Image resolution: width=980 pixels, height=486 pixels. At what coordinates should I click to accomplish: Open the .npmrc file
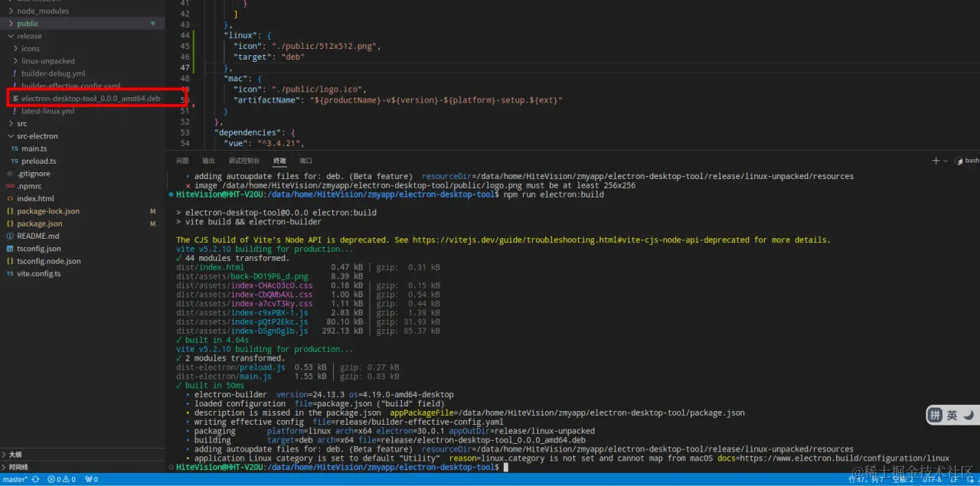tap(29, 186)
